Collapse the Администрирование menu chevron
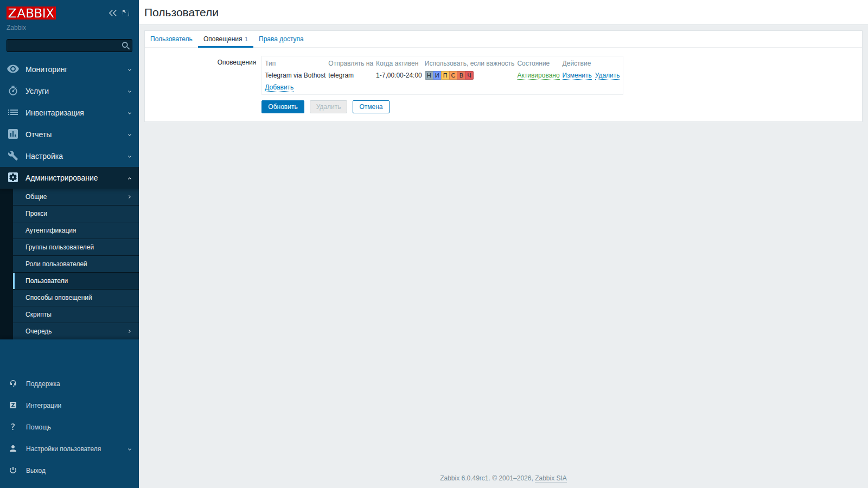The height and width of the screenshot is (488, 868). click(x=130, y=178)
